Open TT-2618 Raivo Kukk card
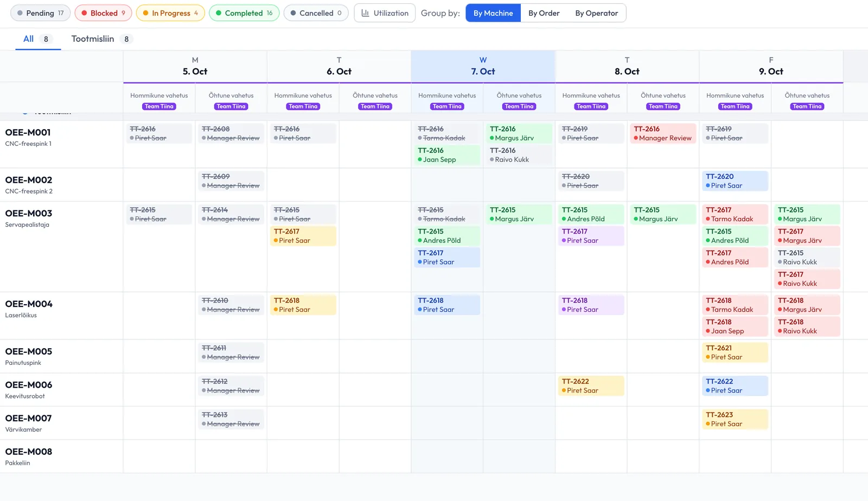Screen dimensions: 868x501 pos(807,326)
